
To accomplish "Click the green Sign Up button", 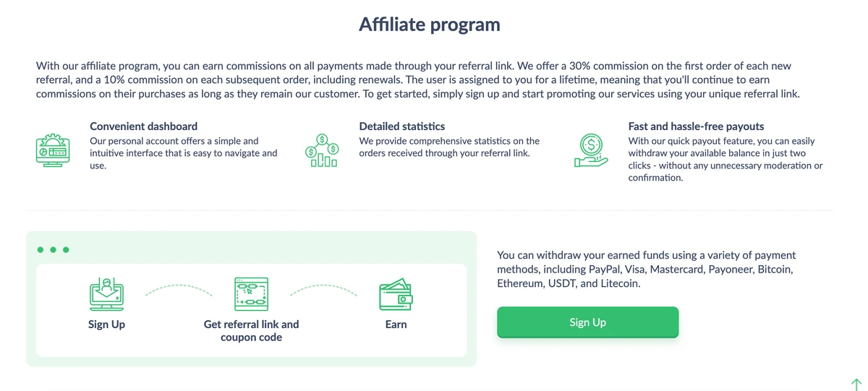I will click(x=587, y=322).
